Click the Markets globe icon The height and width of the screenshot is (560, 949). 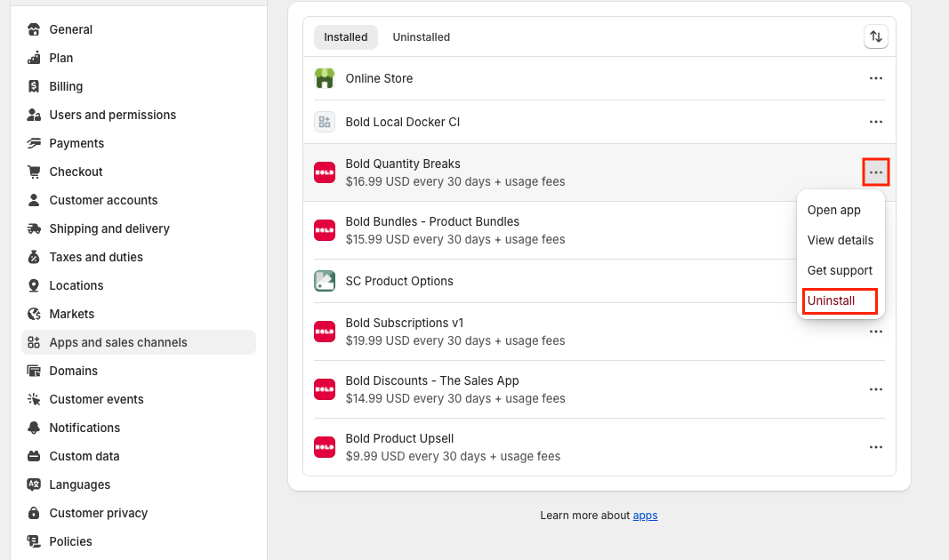click(34, 313)
